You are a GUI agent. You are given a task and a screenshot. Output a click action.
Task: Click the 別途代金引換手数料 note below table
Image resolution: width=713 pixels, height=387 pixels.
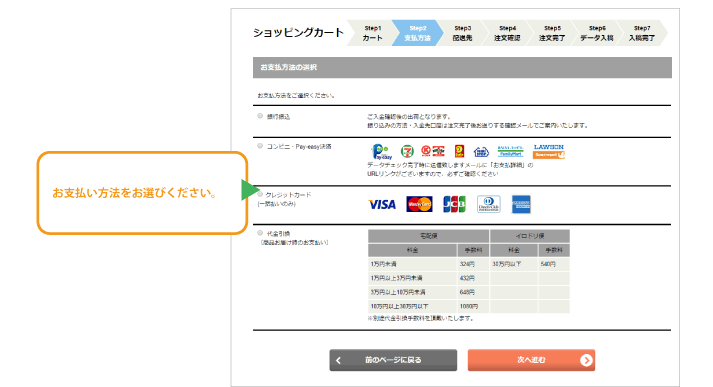click(x=421, y=318)
